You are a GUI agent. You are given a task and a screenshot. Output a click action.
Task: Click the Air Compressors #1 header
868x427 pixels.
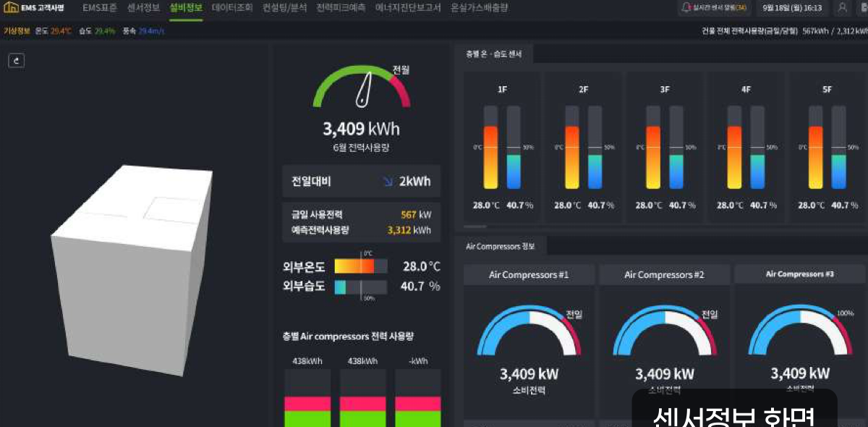(x=529, y=274)
